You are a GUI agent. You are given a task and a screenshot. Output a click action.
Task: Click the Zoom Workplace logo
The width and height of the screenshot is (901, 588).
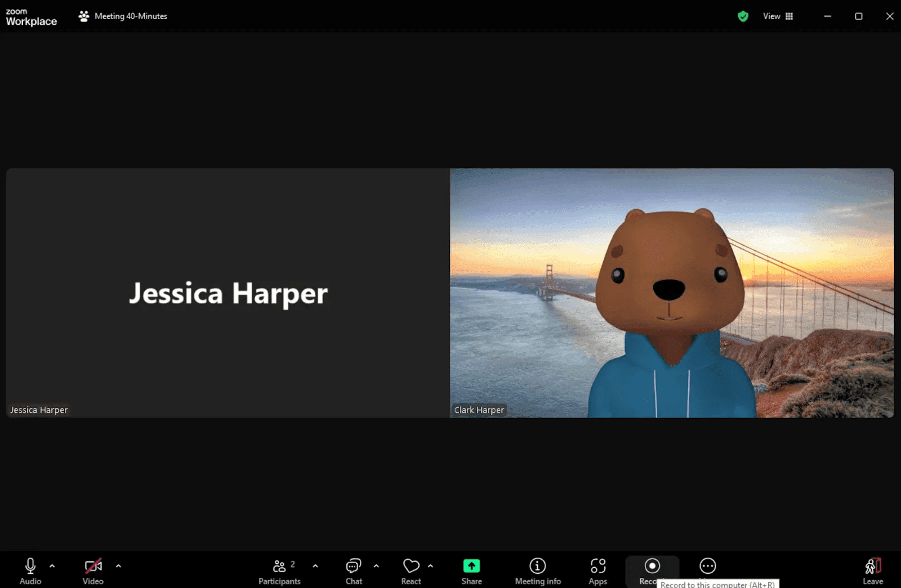tap(32, 17)
